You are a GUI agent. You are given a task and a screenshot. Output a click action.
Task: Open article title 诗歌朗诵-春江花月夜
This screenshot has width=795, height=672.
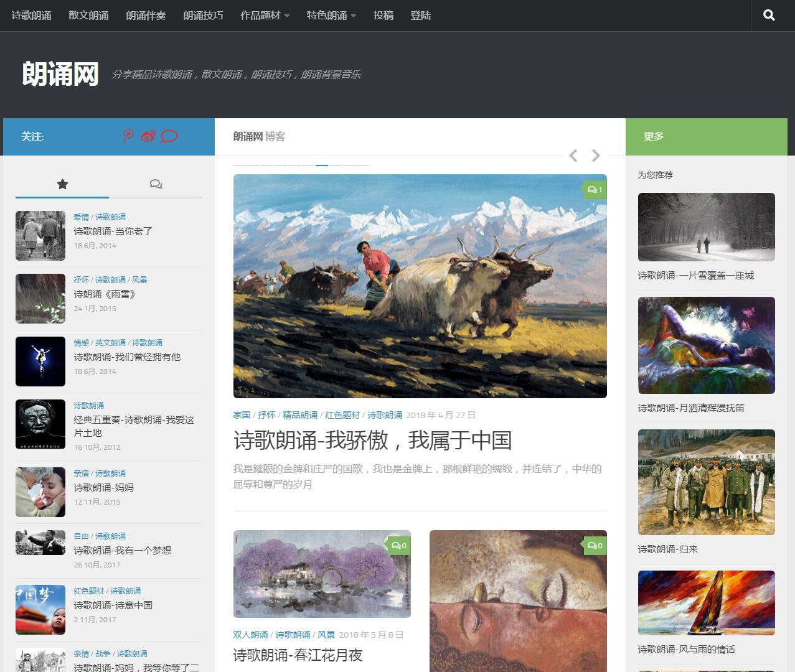[298, 655]
